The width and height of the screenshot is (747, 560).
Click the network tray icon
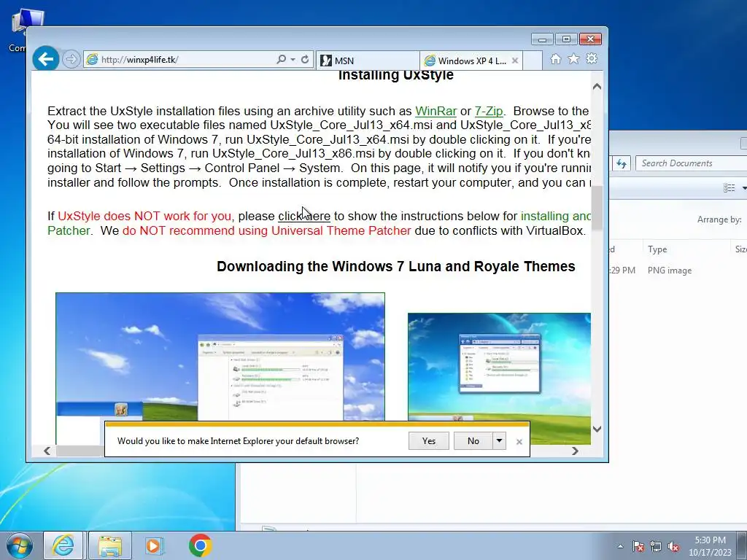pos(656,546)
